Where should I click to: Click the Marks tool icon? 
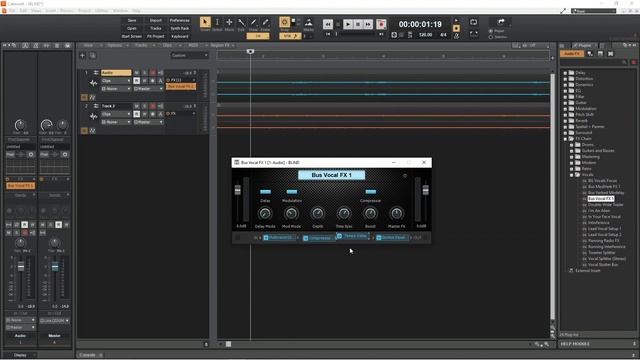309,22
